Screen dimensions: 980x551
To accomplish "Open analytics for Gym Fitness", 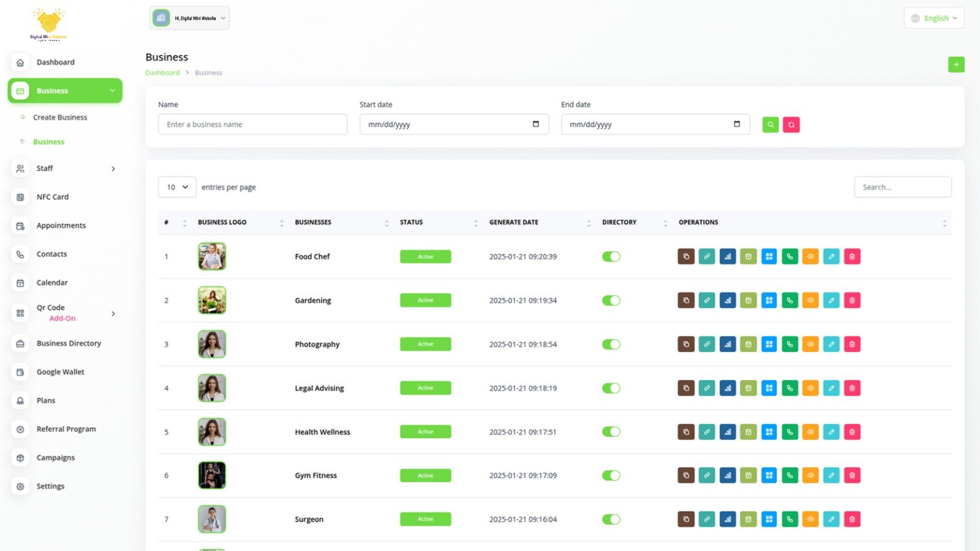I will pos(728,475).
